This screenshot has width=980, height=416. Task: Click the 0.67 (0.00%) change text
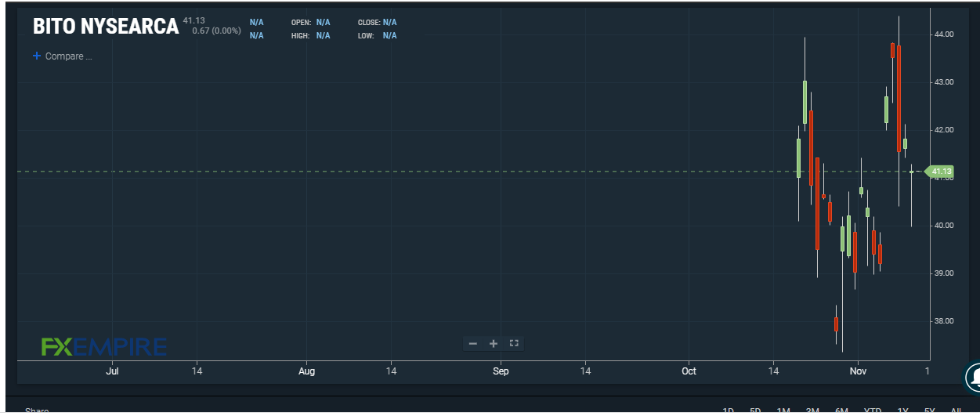pyautogui.click(x=216, y=31)
